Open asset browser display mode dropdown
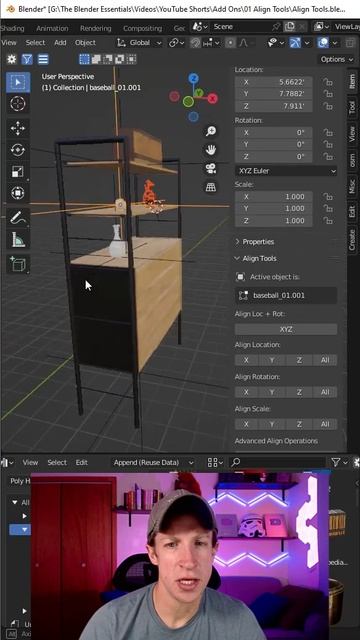This screenshot has height=640, width=360. (215, 462)
